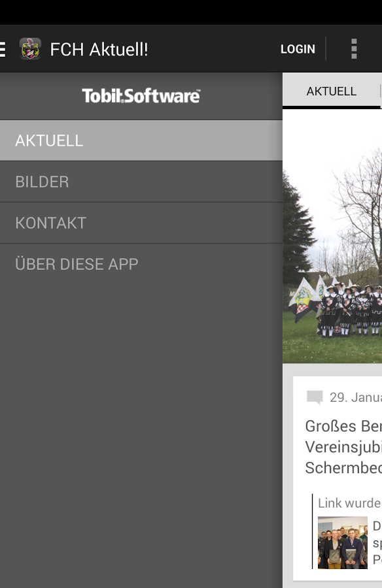This screenshot has height=588, width=382.
Task: Tap the FCH crest app icon
Action: point(30,49)
